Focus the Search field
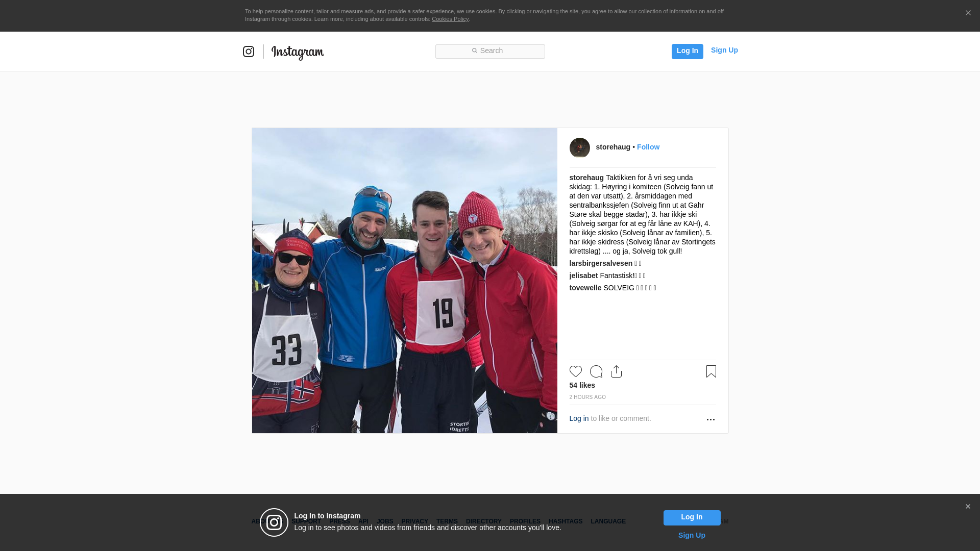This screenshot has height=551, width=980. (x=490, y=52)
